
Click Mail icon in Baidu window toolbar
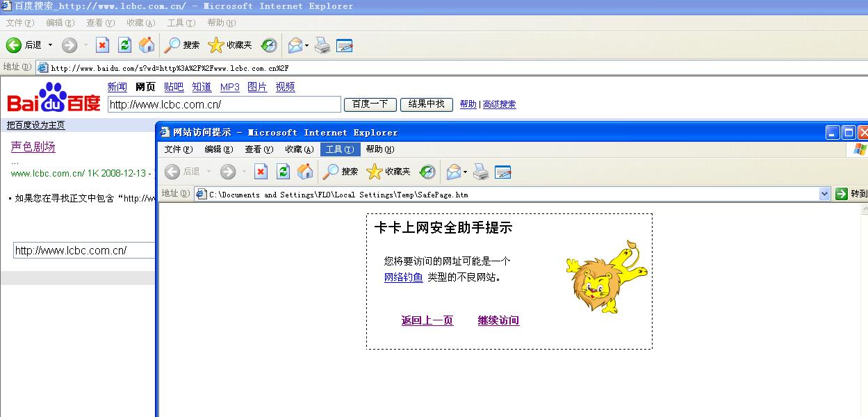[295, 45]
